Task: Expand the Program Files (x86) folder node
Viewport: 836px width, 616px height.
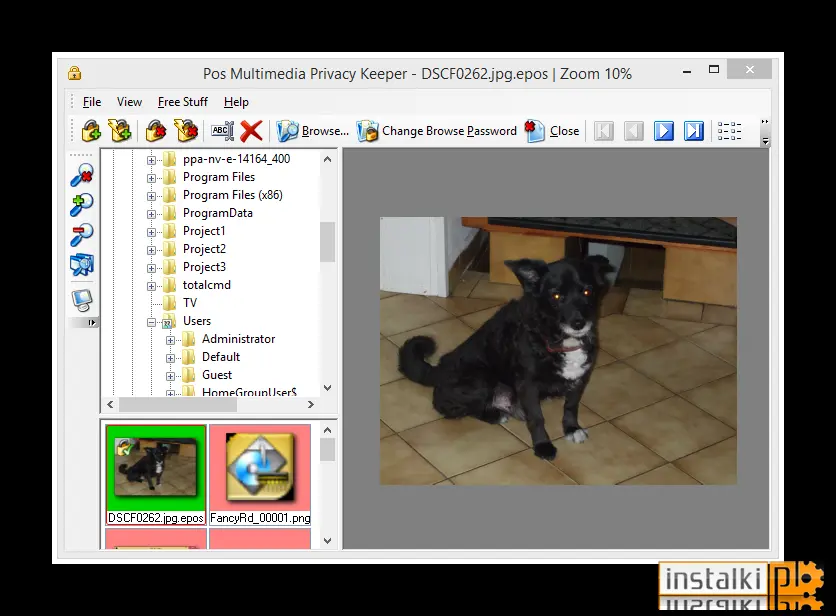Action: point(151,196)
